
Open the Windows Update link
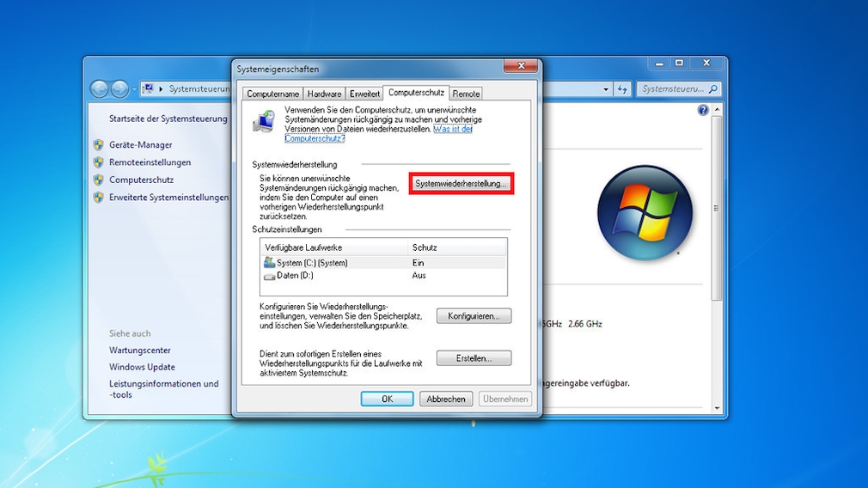(x=143, y=367)
